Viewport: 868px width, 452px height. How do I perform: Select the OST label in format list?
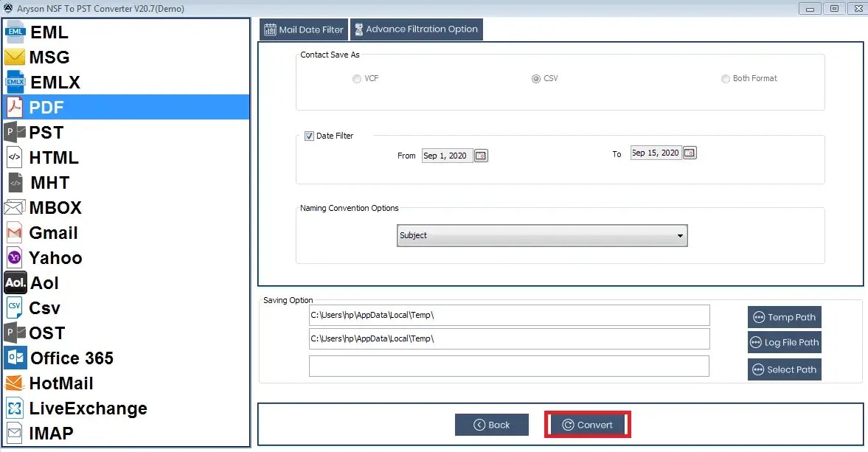[x=47, y=333]
